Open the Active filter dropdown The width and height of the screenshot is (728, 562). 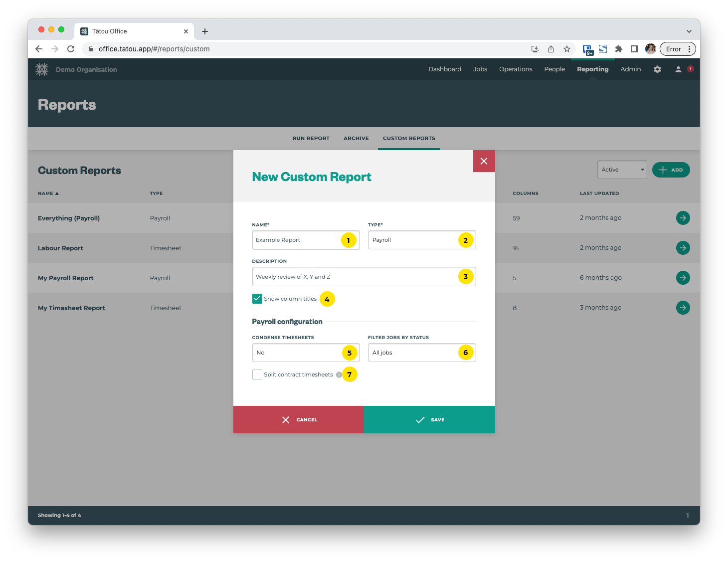click(622, 170)
